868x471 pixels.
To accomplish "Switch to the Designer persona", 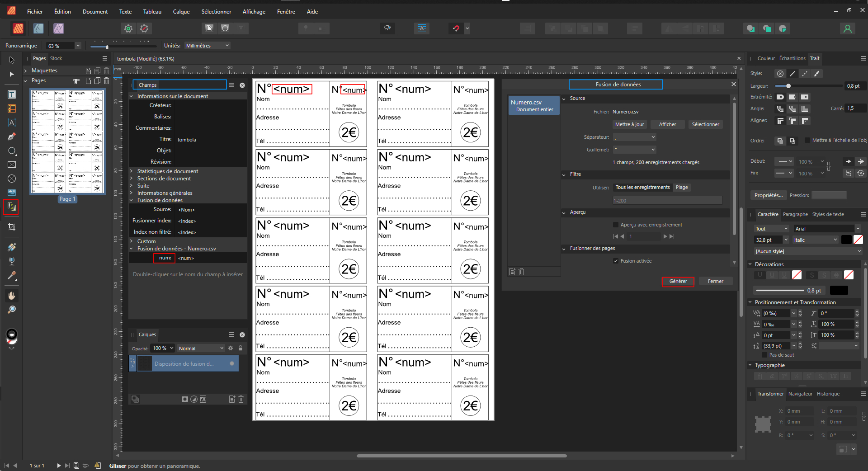I will pyautogui.click(x=38, y=28).
